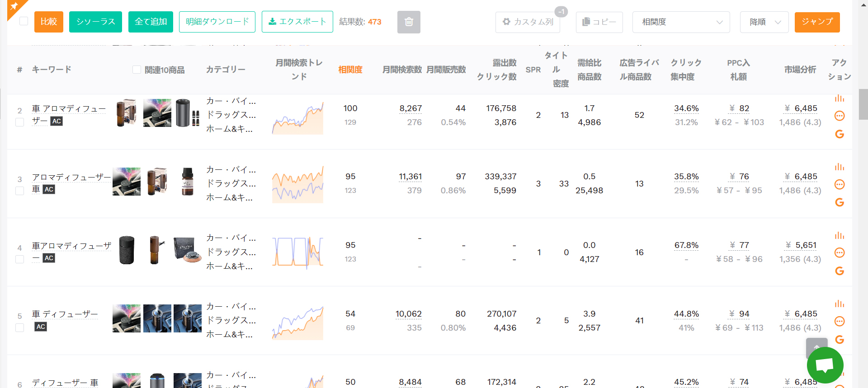This screenshot has height=388, width=868.
Task: Click AC badge on 車アロマディフューザー row 4
Action: (x=49, y=258)
